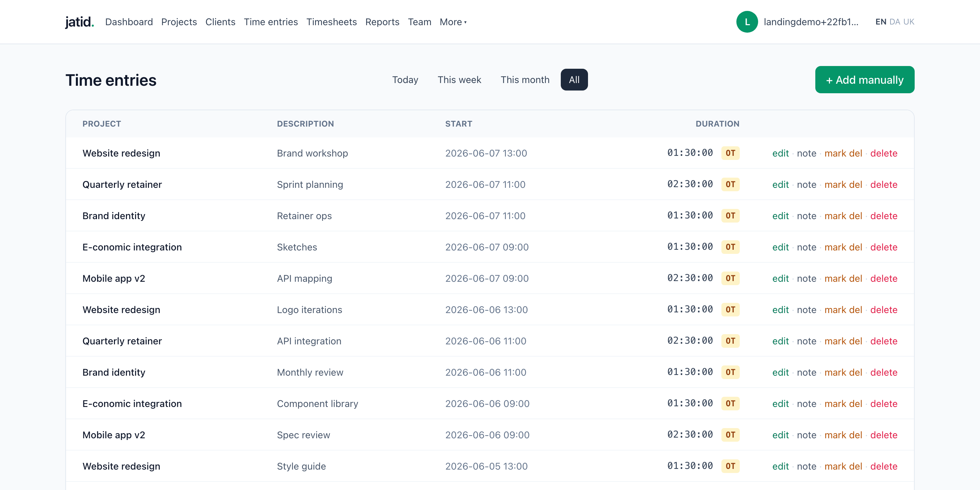The height and width of the screenshot is (490, 980).
Task: Delete the Brand workshop entry
Action: point(884,153)
